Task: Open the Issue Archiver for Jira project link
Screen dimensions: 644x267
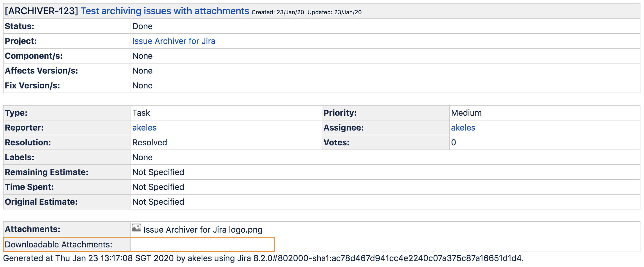Action: [x=174, y=41]
